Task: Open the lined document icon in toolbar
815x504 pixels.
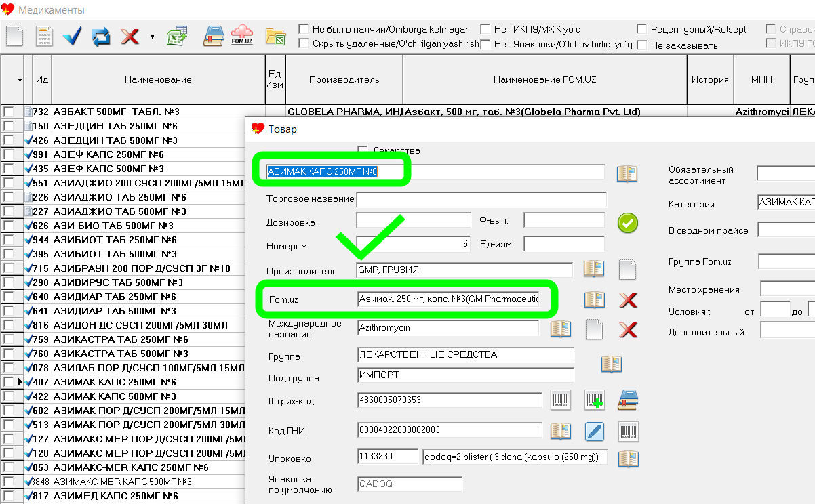Action: pyautogui.click(x=45, y=35)
